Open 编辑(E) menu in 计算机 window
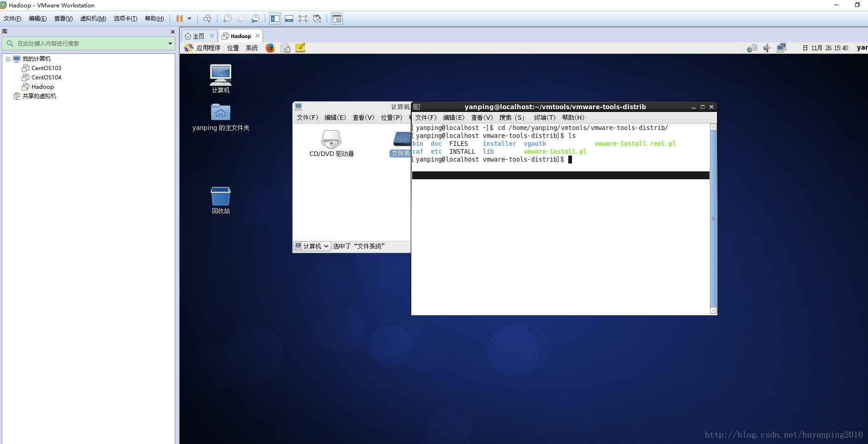This screenshot has width=868, height=444. coord(335,118)
